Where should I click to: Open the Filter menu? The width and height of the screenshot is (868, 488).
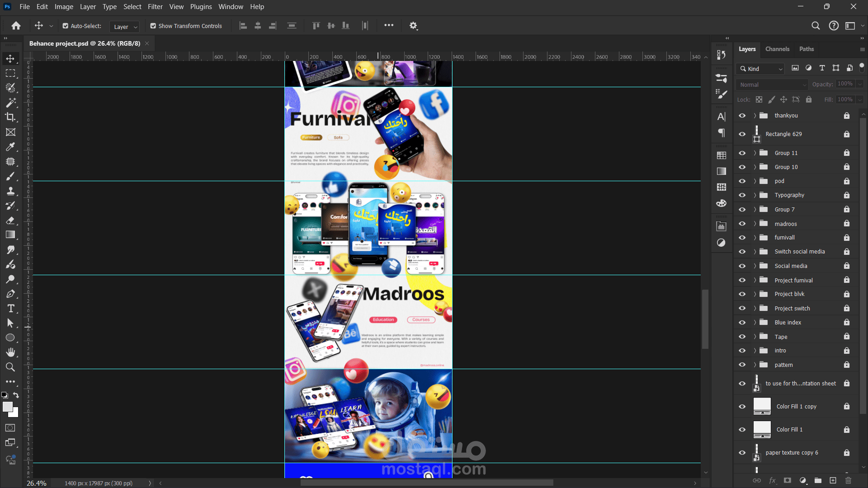coord(155,7)
